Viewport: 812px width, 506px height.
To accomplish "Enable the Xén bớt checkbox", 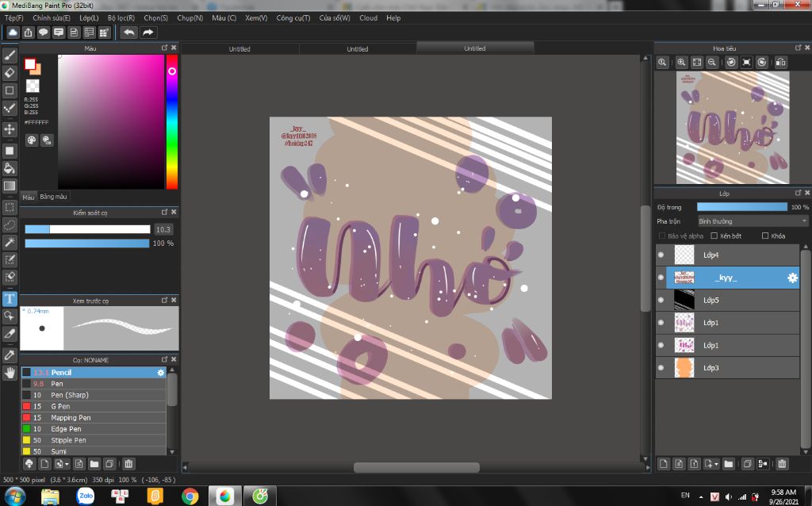I will click(x=714, y=236).
